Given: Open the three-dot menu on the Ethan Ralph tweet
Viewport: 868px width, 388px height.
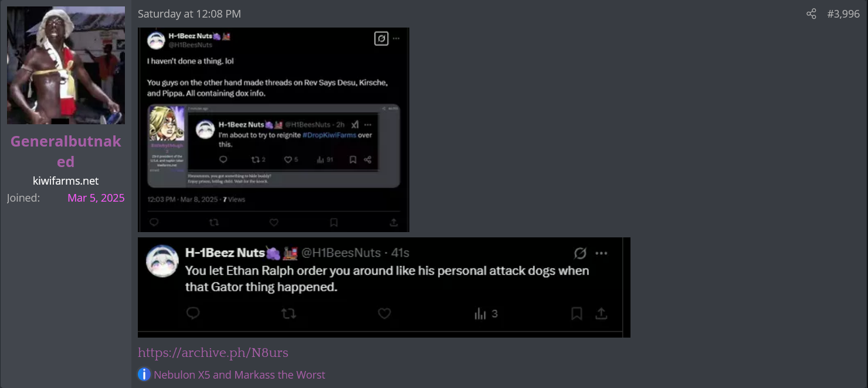Looking at the screenshot, I should 601,253.
